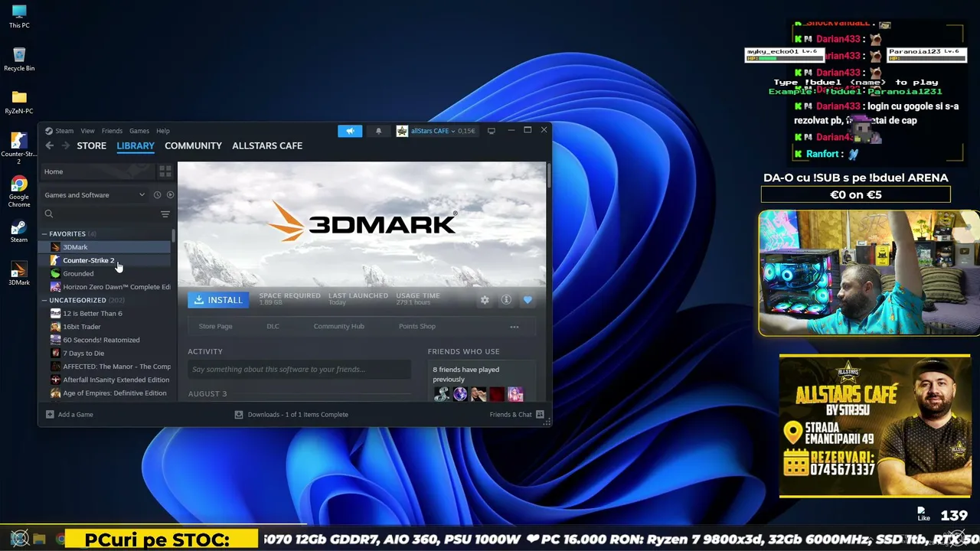
Task: Go back using Steam's back arrow
Action: pos(50,145)
